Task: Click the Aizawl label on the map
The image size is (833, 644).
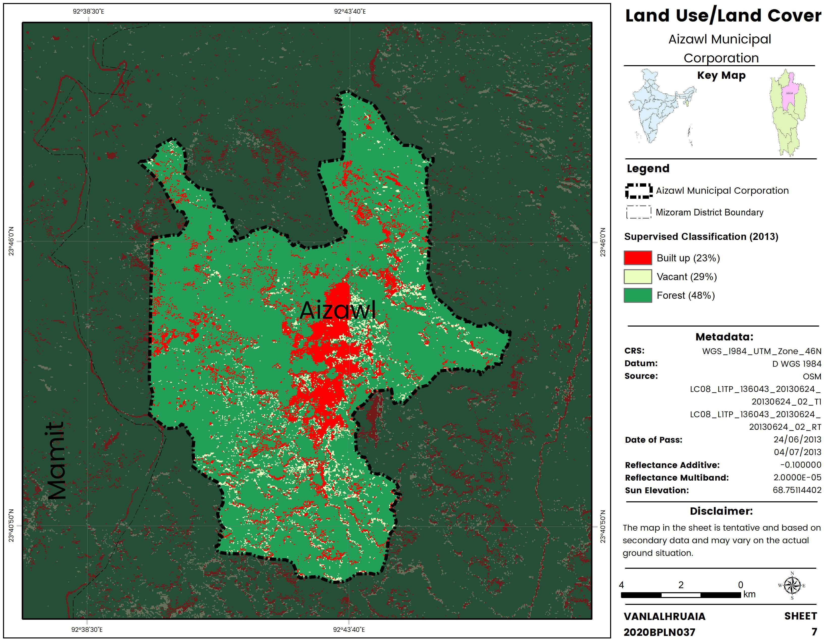Action: (338, 310)
